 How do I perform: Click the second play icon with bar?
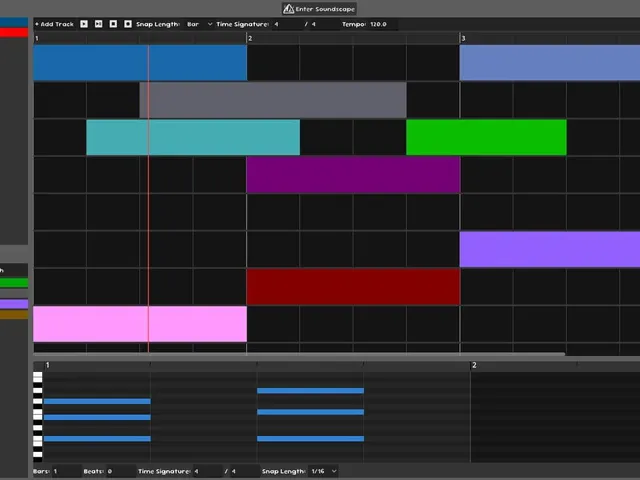tap(98, 24)
